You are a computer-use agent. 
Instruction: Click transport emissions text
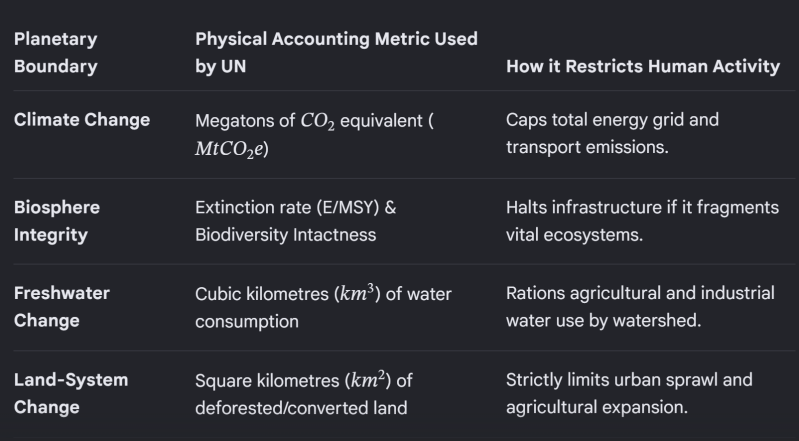coord(587,147)
